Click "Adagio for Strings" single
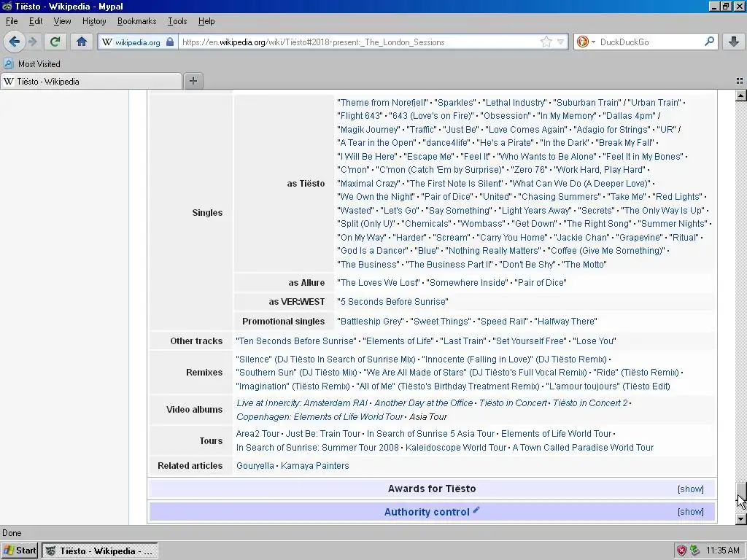The width and height of the screenshot is (747, 560). coord(612,130)
